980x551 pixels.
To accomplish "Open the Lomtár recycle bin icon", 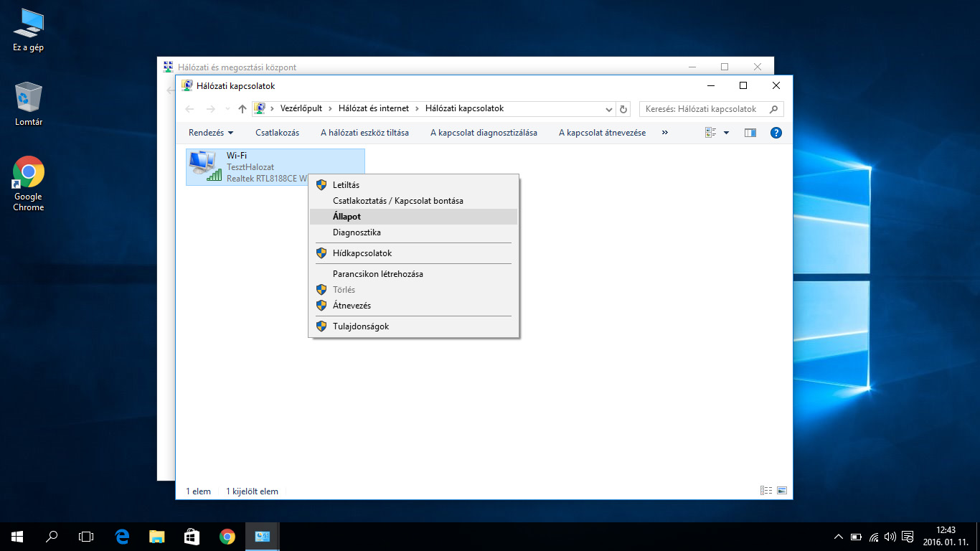I will point(29,104).
